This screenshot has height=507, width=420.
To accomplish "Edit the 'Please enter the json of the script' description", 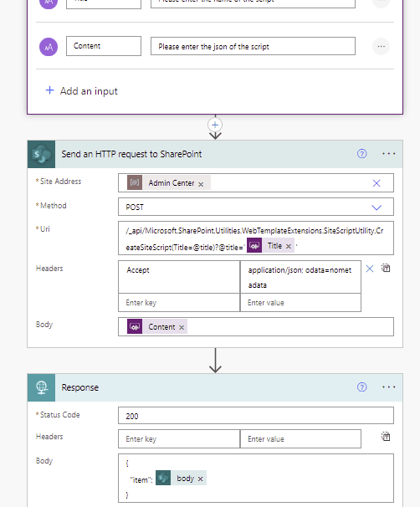I will pyautogui.click(x=253, y=46).
